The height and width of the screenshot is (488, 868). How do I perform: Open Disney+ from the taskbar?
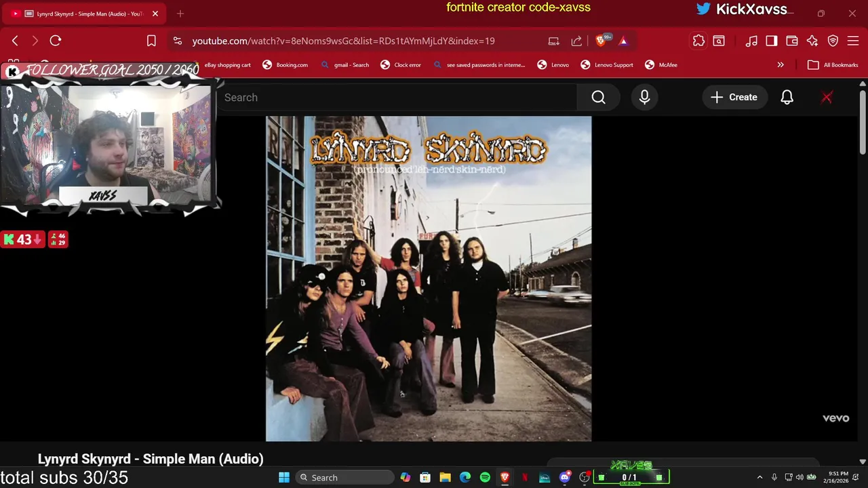545,478
